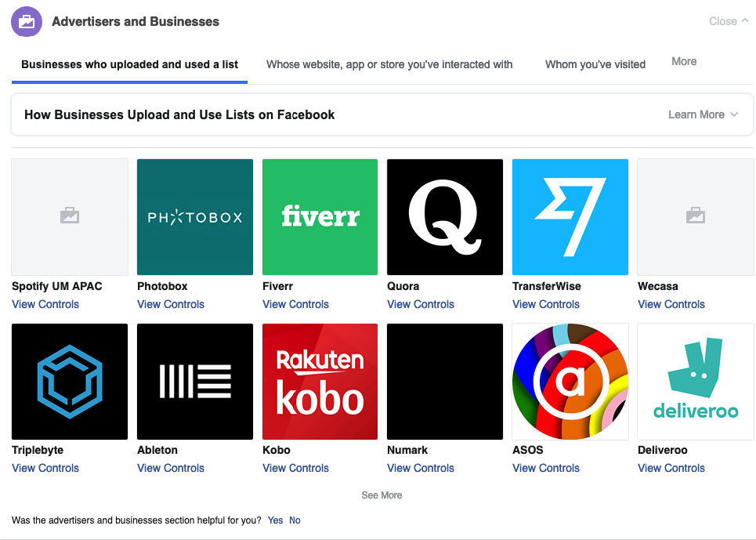Select the Triplebyte hexagon logo
Image resolution: width=756 pixels, height=540 pixels.
(x=70, y=382)
